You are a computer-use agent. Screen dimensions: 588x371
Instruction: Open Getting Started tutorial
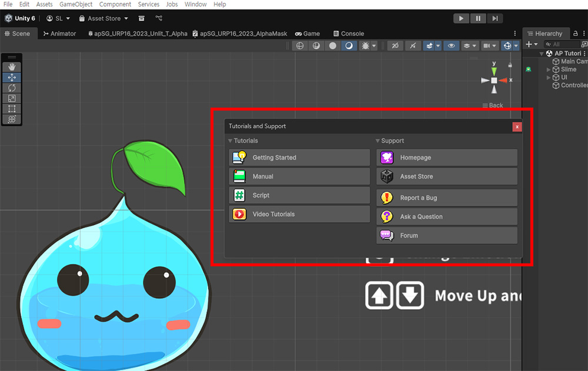coord(299,158)
